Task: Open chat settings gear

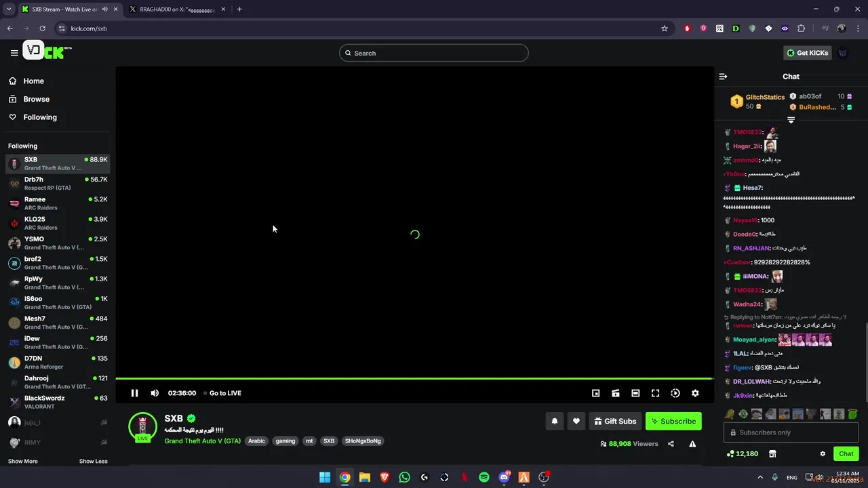Action: tap(823, 453)
